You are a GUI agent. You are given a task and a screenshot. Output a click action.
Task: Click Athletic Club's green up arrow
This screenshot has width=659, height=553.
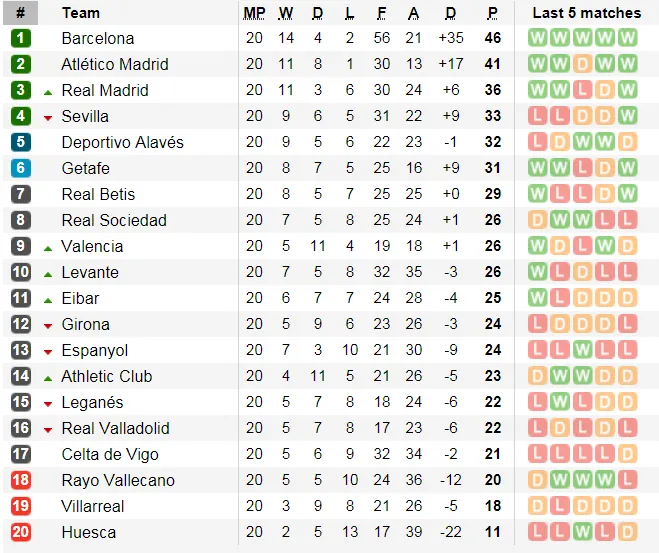point(47,377)
